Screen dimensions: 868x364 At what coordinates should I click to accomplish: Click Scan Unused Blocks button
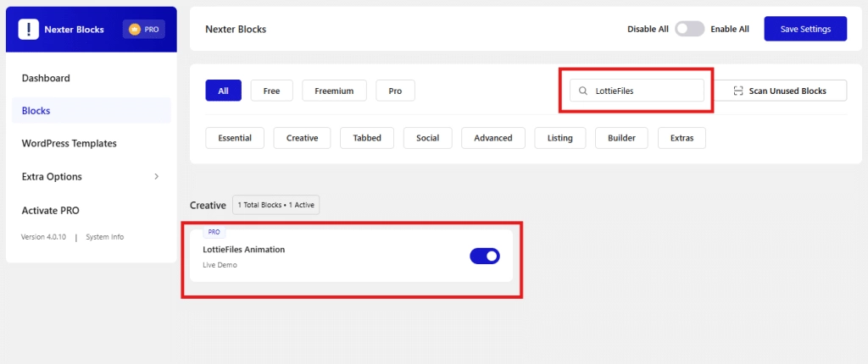(x=780, y=91)
